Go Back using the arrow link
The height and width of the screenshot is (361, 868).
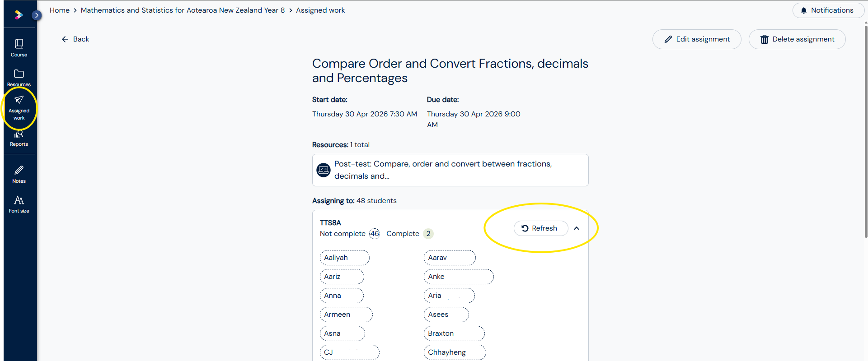[75, 39]
